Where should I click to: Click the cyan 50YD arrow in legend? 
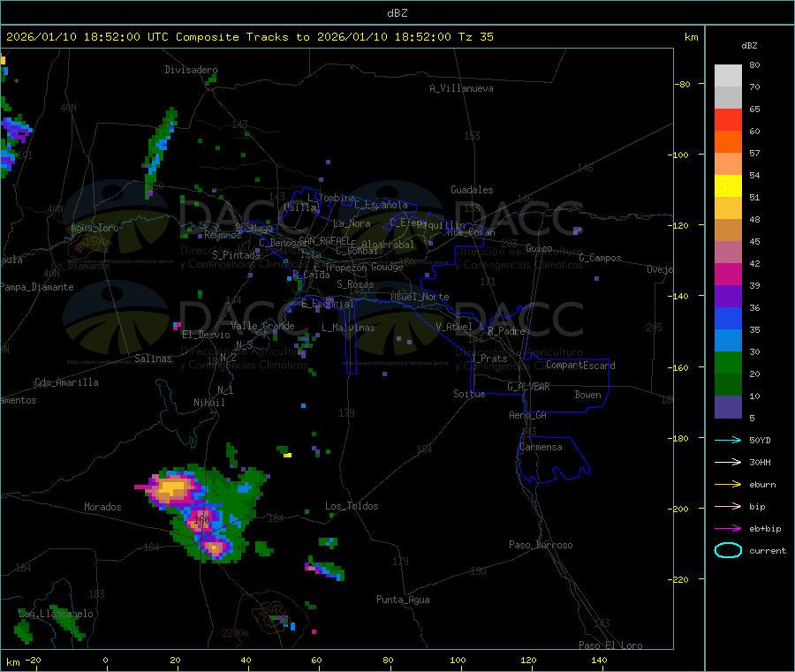click(728, 440)
